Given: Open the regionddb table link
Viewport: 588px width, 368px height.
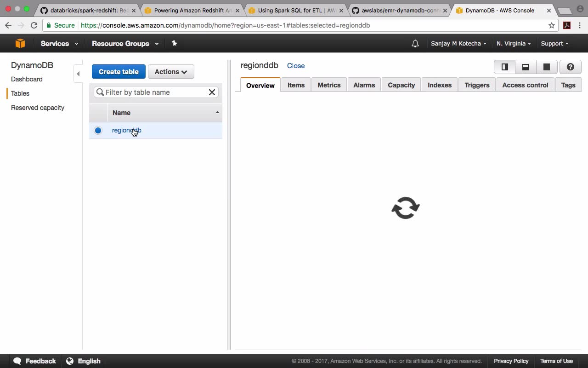Looking at the screenshot, I should coord(126,130).
